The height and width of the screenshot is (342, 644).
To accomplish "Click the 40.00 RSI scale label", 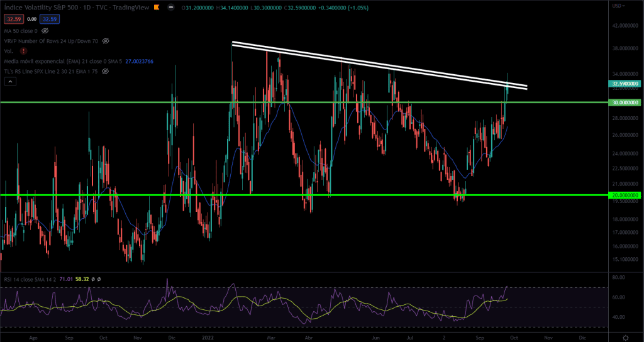I will [x=619, y=317].
